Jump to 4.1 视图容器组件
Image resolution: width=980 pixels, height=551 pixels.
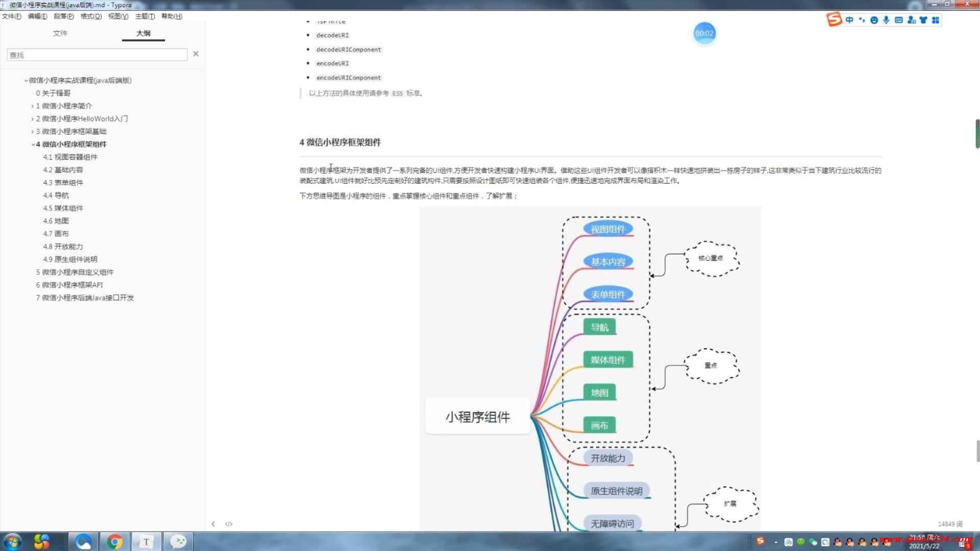[x=70, y=157]
